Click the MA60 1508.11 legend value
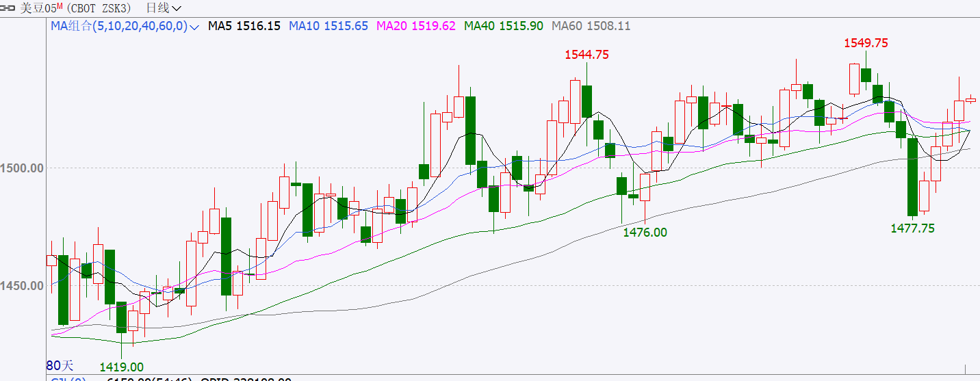980x381 pixels. tap(591, 26)
